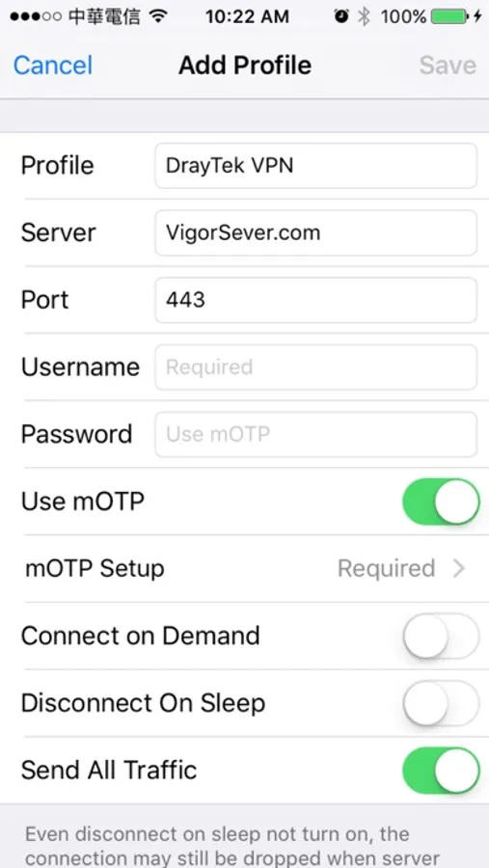Focus the Username input field
The width and height of the screenshot is (489, 868).
pos(315,367)
